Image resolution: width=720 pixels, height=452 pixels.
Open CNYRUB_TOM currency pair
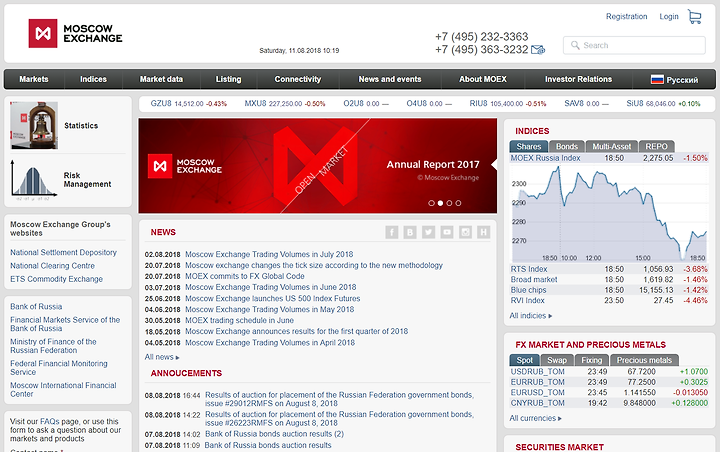pos(609,403)
